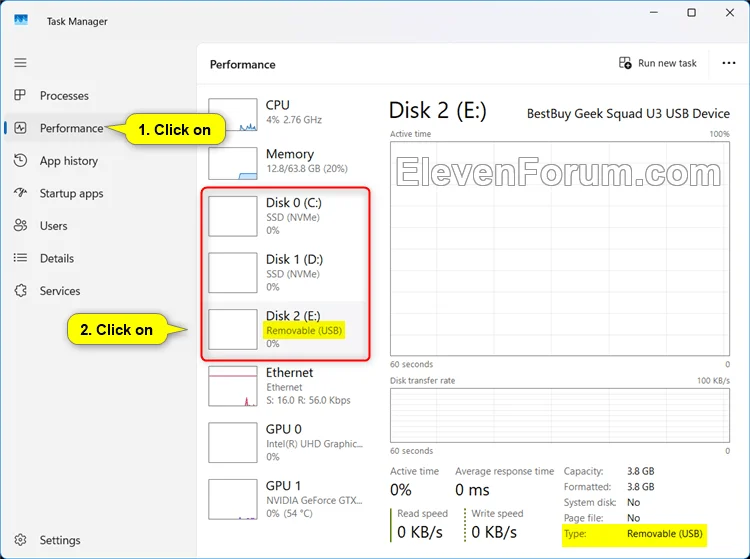Viewport: 750px width, 559px height.
Task: Click the App history clock icon
Action: click(20, 160)
